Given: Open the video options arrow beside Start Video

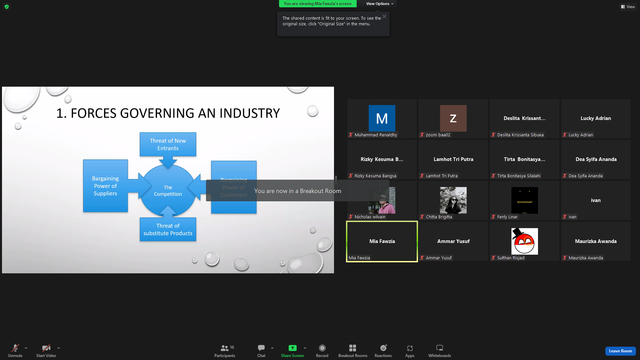Looking at the screenshot, I should (x=58, y=348).
